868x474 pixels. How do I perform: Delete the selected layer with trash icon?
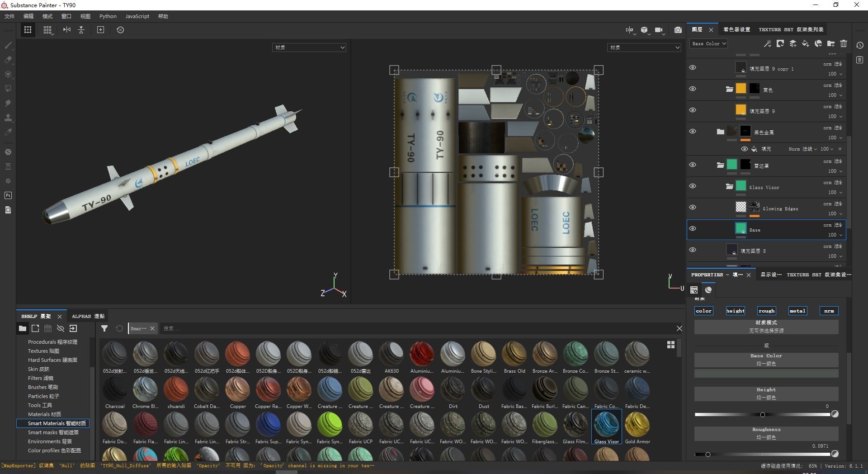844,43
